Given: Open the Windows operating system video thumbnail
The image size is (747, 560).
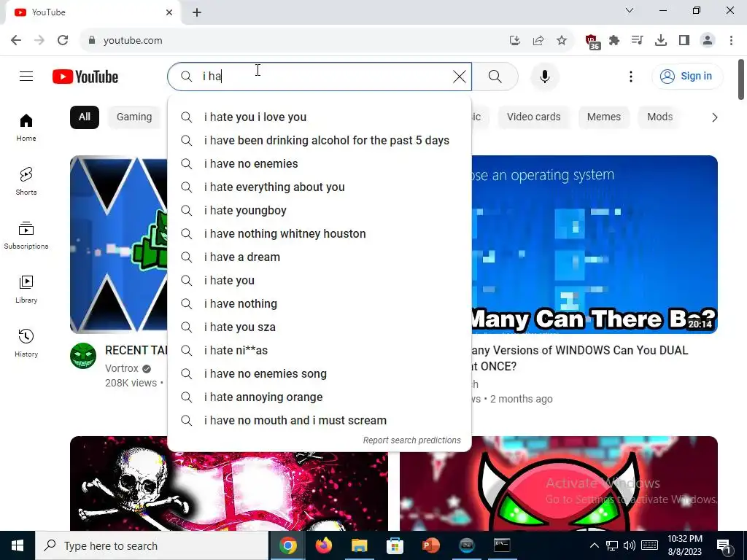Looking at the screenshot, I should point(595,244).
